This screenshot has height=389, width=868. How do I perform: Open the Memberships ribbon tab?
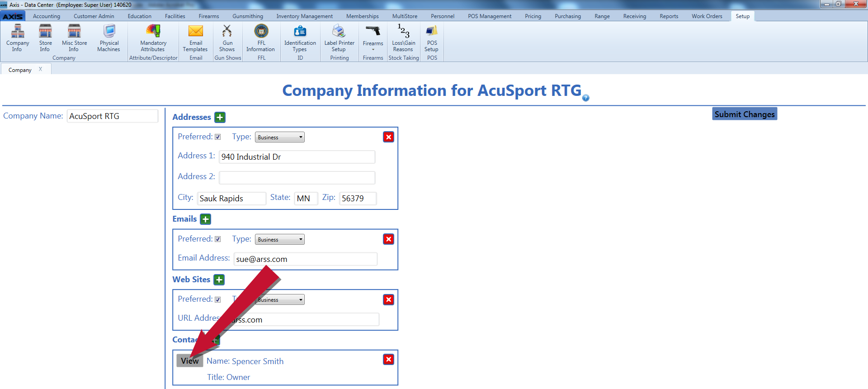click(x=363, y=16)
